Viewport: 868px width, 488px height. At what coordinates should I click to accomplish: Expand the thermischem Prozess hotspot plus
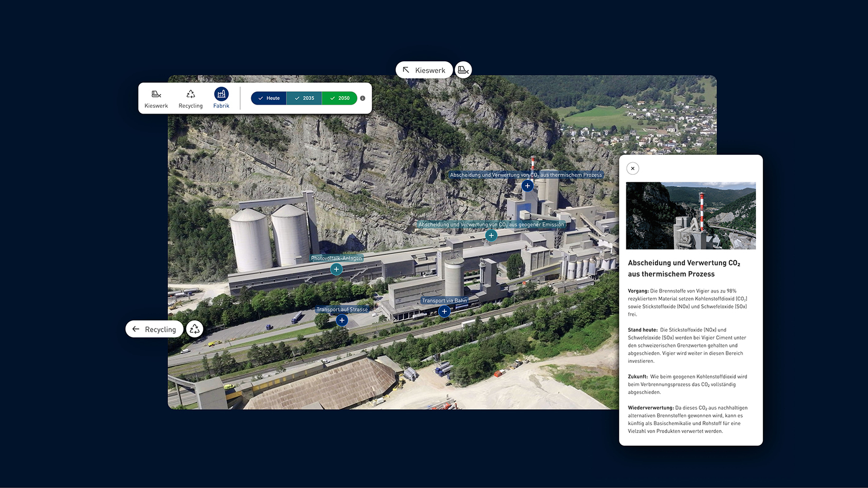[527, 186]
